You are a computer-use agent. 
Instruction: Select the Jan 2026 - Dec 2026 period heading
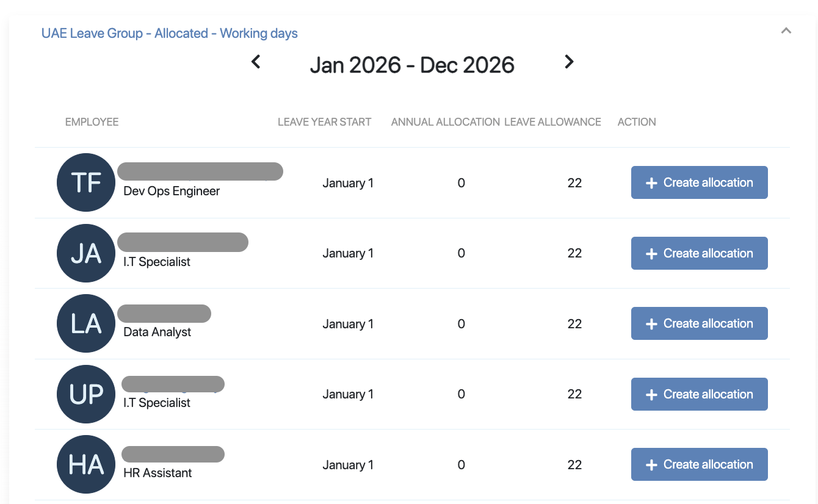(x=412, y=65)
